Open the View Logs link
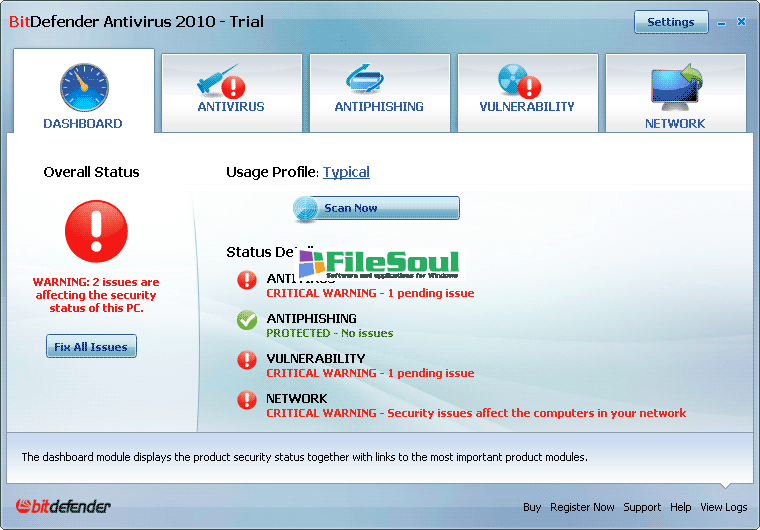760x530 pixels. [x=724, y=507]
